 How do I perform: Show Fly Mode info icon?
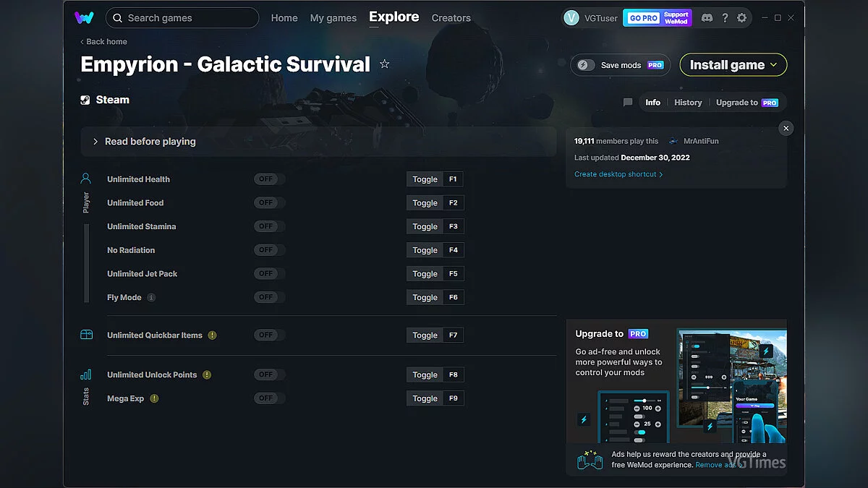tap(151, 297)
